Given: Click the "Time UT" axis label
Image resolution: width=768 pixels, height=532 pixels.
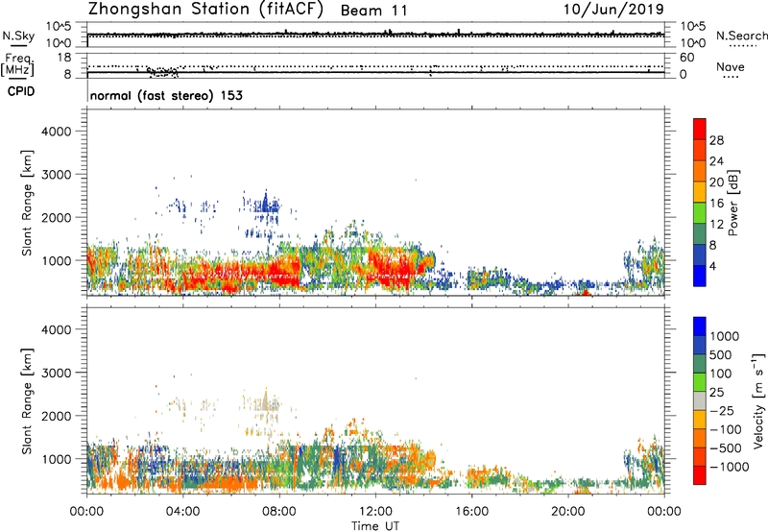Looking at the screenshot, I should [x=375, y=526].
